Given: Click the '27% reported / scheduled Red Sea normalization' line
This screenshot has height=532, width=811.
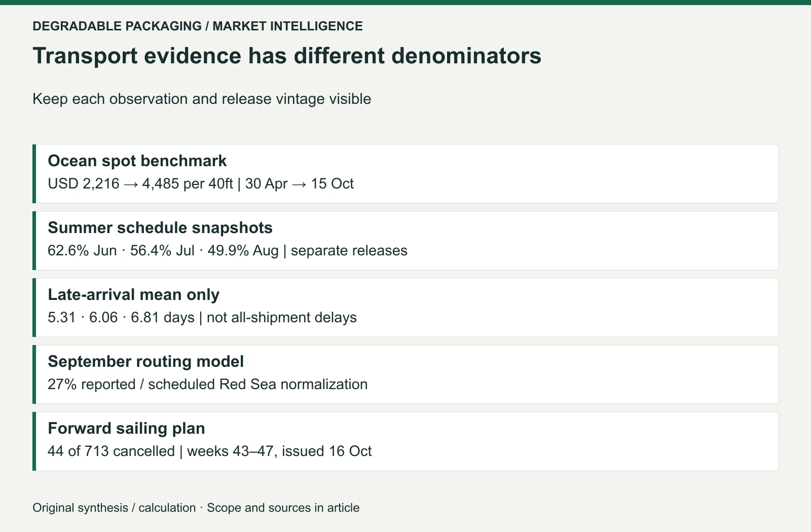Looking at the screenshot, I should [x=208, y=384].
